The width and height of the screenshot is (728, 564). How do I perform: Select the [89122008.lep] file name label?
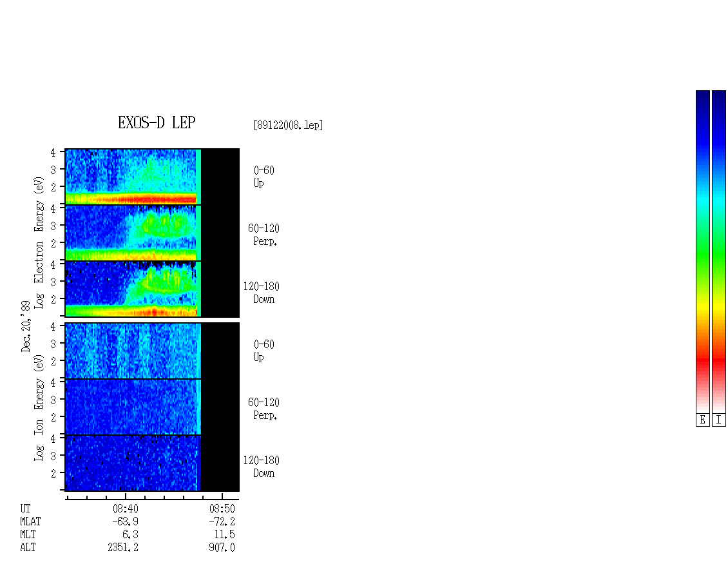[x=288, y=125]
